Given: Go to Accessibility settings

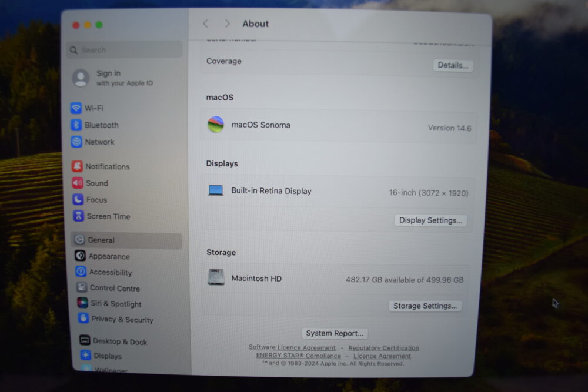Looking at the screenshot, I should pyautogui.click(x=103, y=272).
